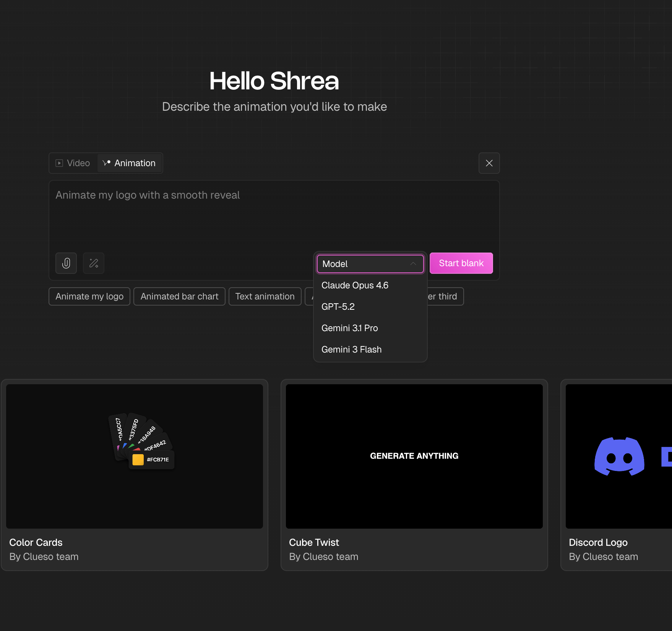This screenshot has width=672, height=631.
Task: Open the Cube Twist template thumbnail
Action: click(414, 456)
